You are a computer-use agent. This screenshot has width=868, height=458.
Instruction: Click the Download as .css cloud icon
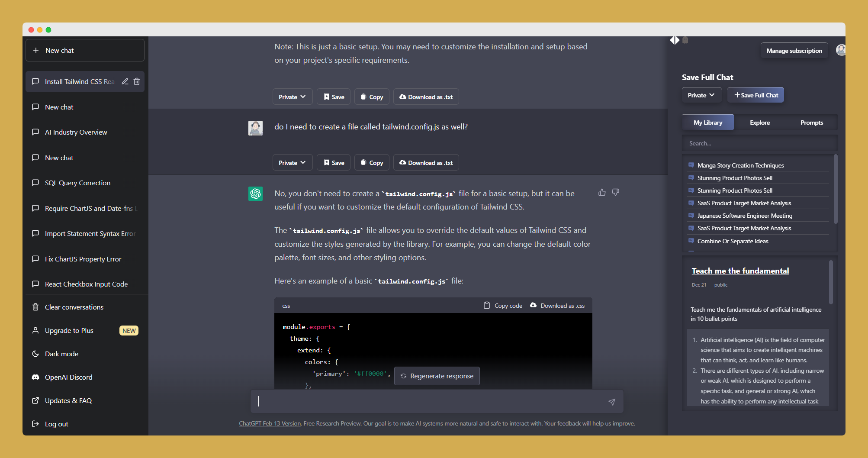533,305
